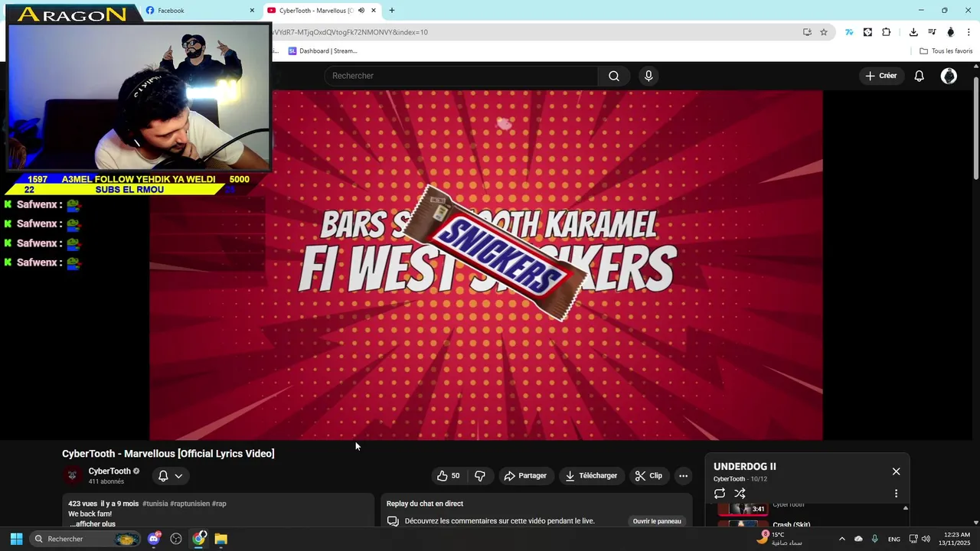Open a new browser tab
Screen dimensions: 980x551
point(392,11)
